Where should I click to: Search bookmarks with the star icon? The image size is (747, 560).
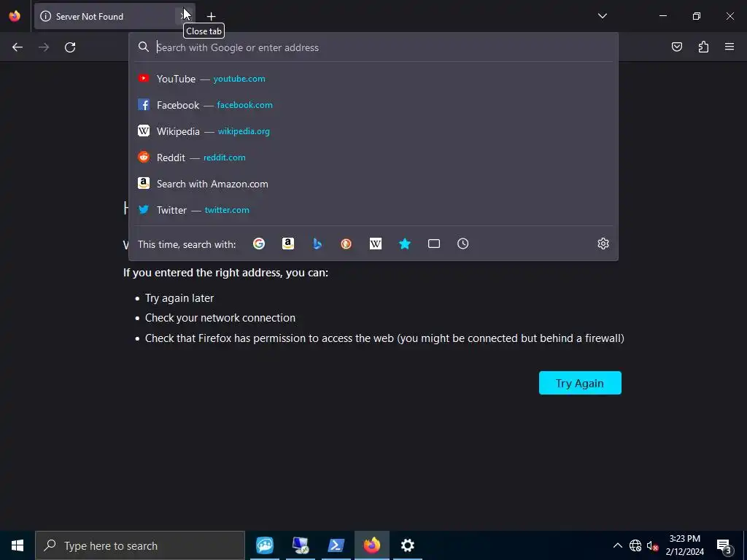[x=404, y=244]
